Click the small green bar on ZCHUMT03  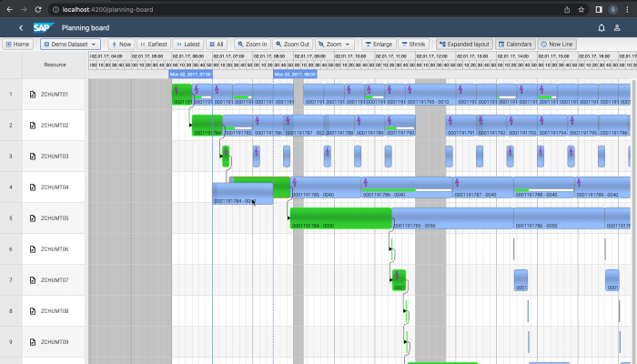(226, 156)
